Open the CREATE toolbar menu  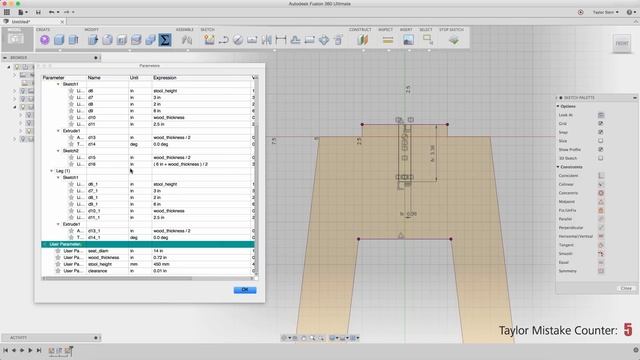(43, 30)
